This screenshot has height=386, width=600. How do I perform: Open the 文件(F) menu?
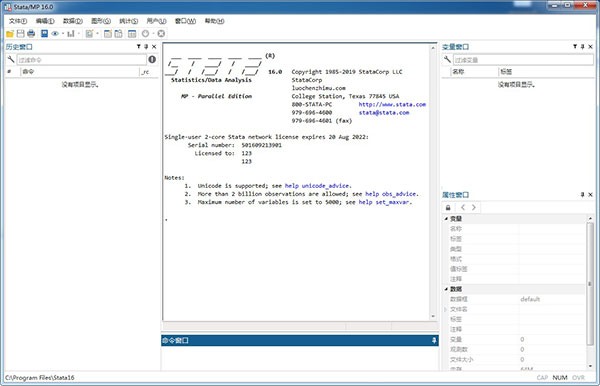(x=18, y=21)
